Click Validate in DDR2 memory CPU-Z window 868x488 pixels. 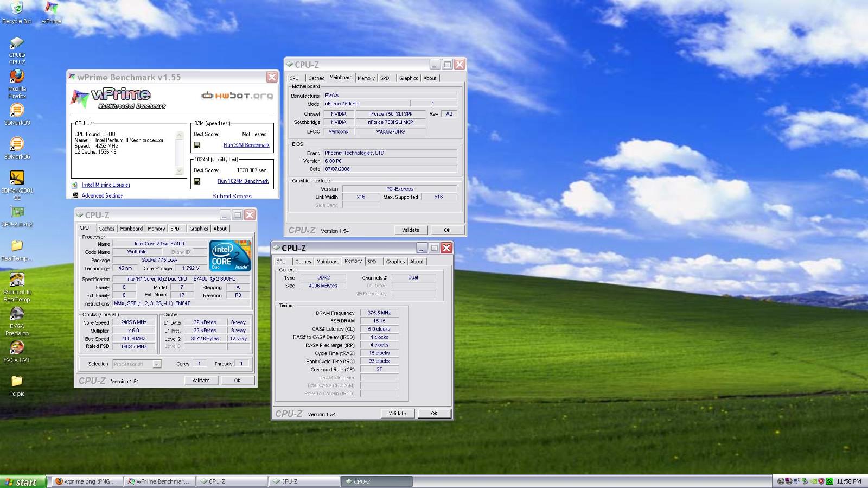pos(397,414)
